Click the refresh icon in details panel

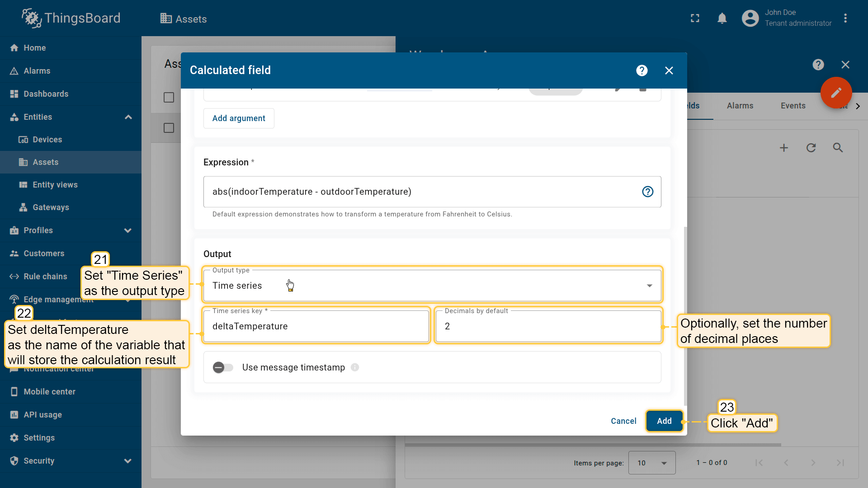click(x=811, y=148)
